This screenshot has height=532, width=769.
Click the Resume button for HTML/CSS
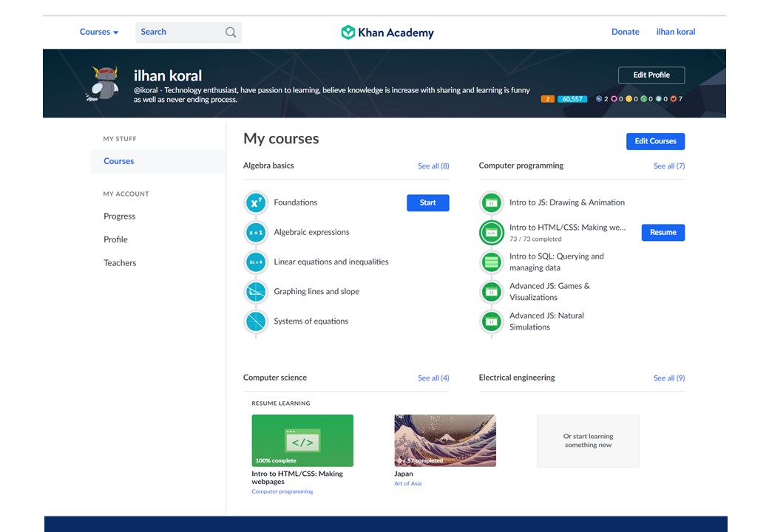pos(663,232)
